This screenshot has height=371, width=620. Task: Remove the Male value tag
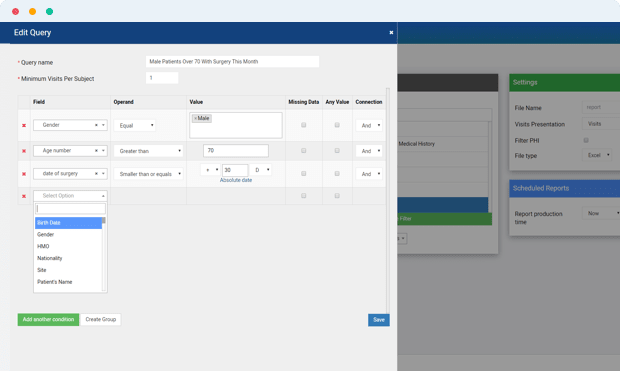(x=195, y=118)
